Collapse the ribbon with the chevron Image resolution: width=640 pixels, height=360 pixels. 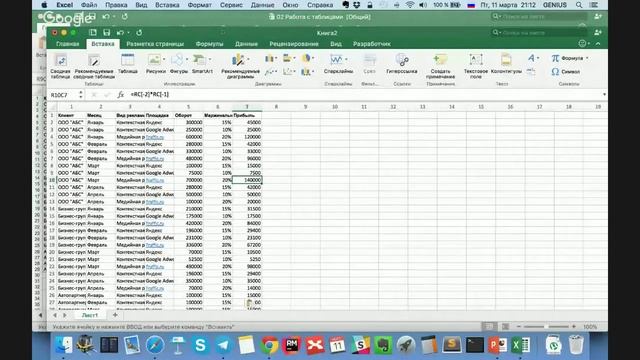click(598, 44)
